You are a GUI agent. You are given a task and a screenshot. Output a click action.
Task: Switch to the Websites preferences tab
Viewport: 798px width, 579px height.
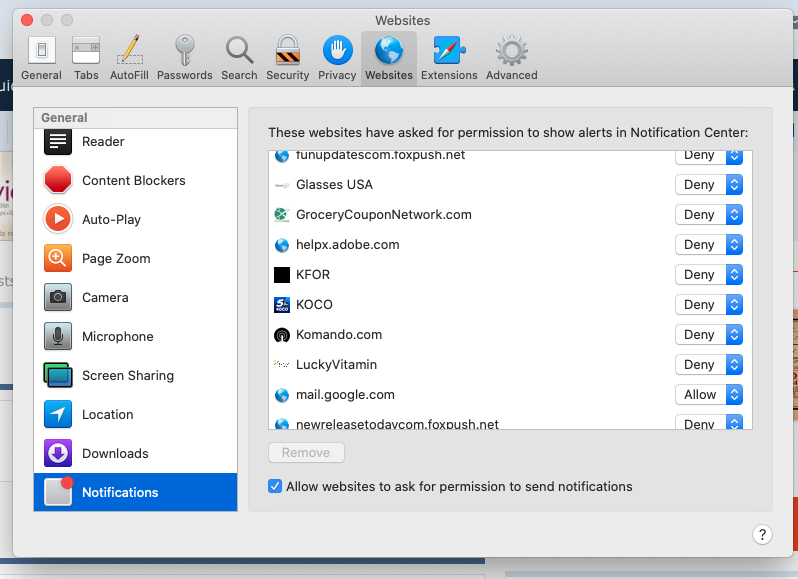389,58
